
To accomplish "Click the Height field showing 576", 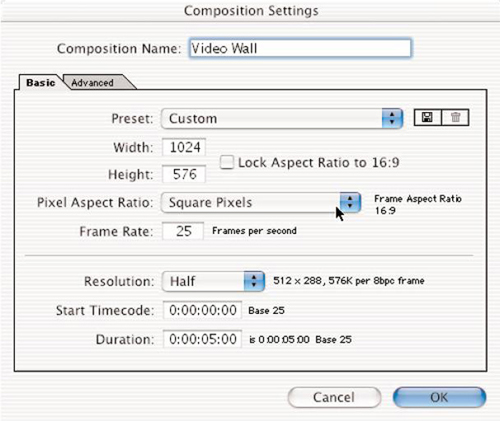I will 184,174.
